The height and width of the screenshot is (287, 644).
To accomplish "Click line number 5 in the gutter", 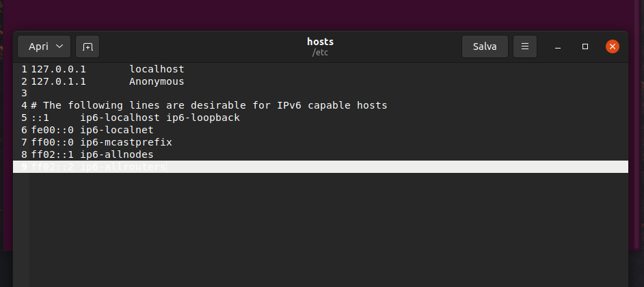I will (x=24, y=118).
